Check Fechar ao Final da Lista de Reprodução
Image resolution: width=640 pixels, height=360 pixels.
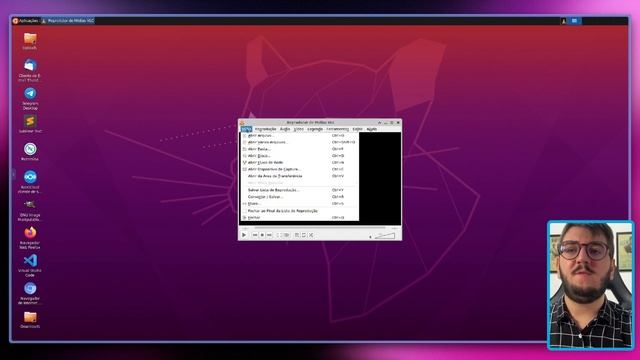(299, 211)
